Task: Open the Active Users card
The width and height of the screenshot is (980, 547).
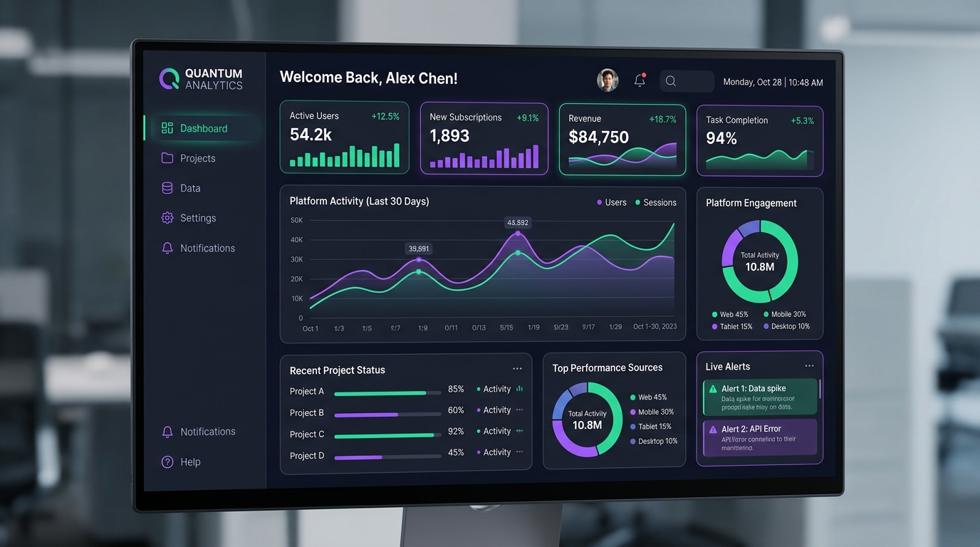Action: click(345, 137)
